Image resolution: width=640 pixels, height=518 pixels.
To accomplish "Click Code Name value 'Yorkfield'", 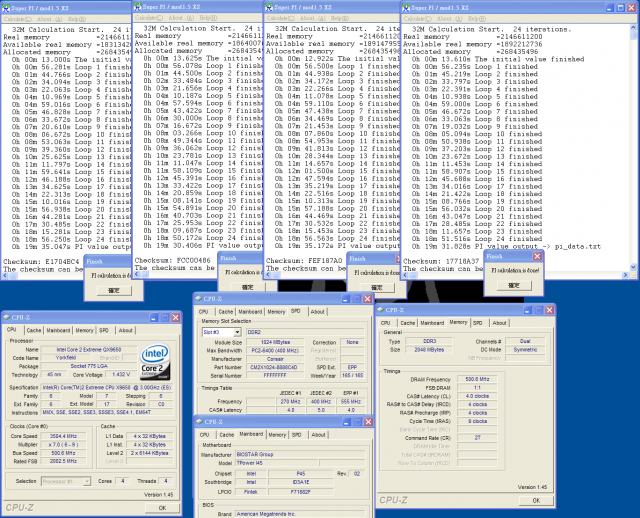I will (66, 358).
